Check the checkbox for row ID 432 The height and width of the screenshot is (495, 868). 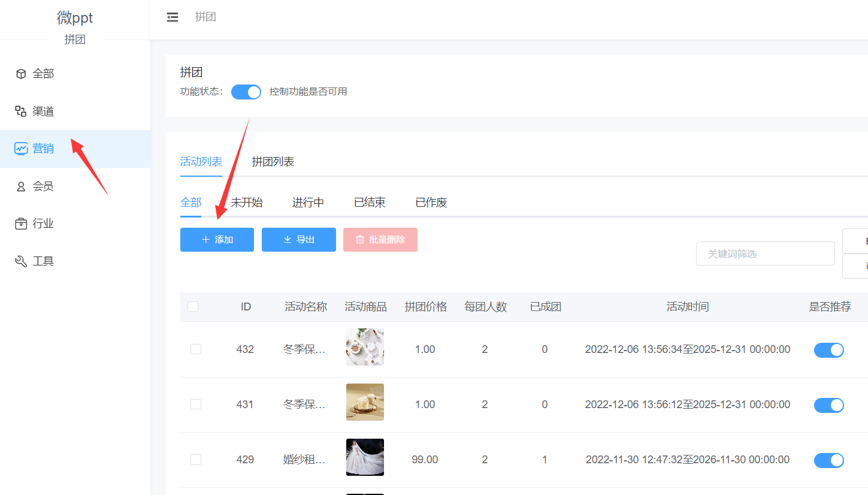click(x=196, y=349)
